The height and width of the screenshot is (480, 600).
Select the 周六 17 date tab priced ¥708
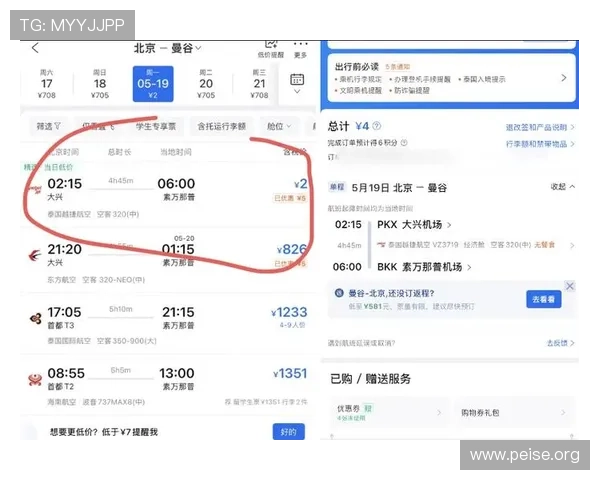tap(47, 84)
